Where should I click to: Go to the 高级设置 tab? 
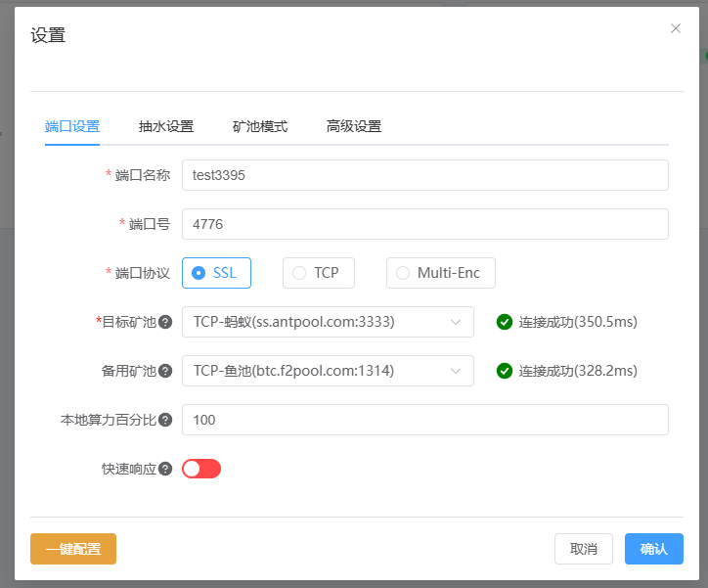354,126
